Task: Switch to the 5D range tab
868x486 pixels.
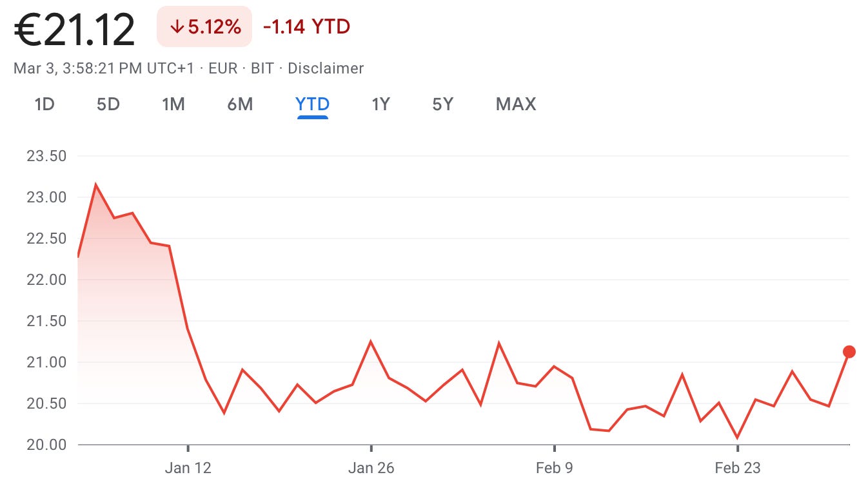Action: (x=108, y=104)
